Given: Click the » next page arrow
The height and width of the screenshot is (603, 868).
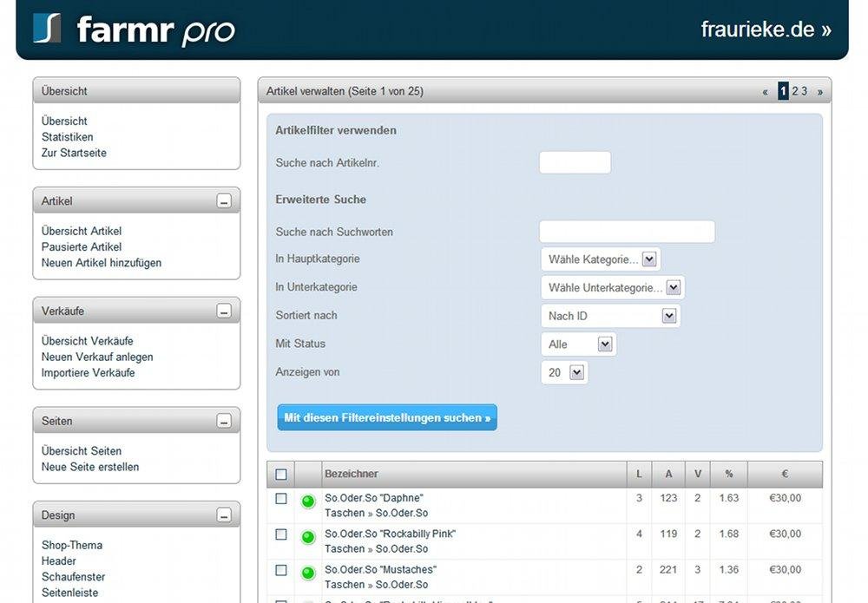Looking at the screenshot, I should (x=819, y=90).
